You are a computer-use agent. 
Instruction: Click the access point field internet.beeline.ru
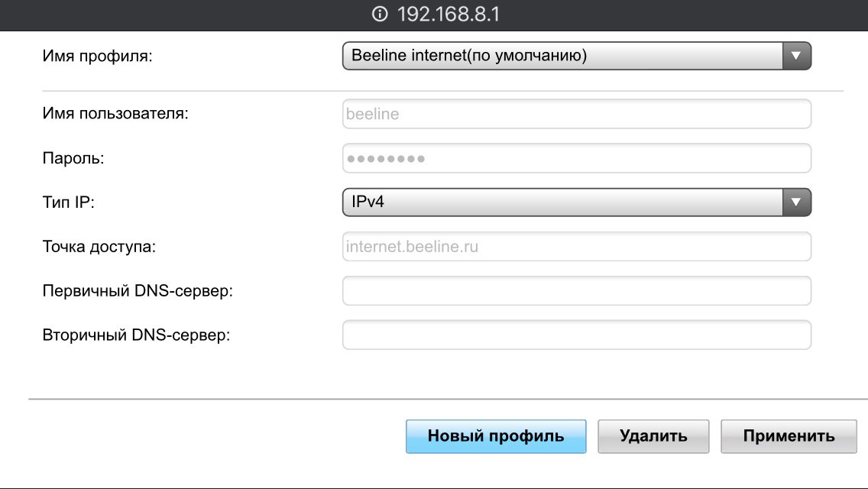click(577, 247)
